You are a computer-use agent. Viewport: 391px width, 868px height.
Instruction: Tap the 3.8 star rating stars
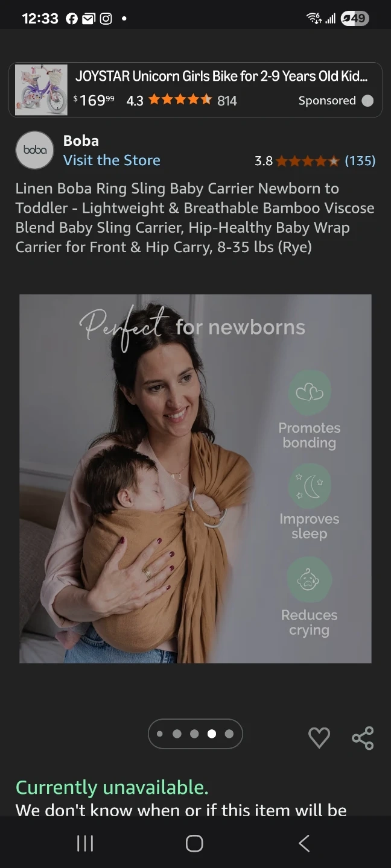coord(308,161)
